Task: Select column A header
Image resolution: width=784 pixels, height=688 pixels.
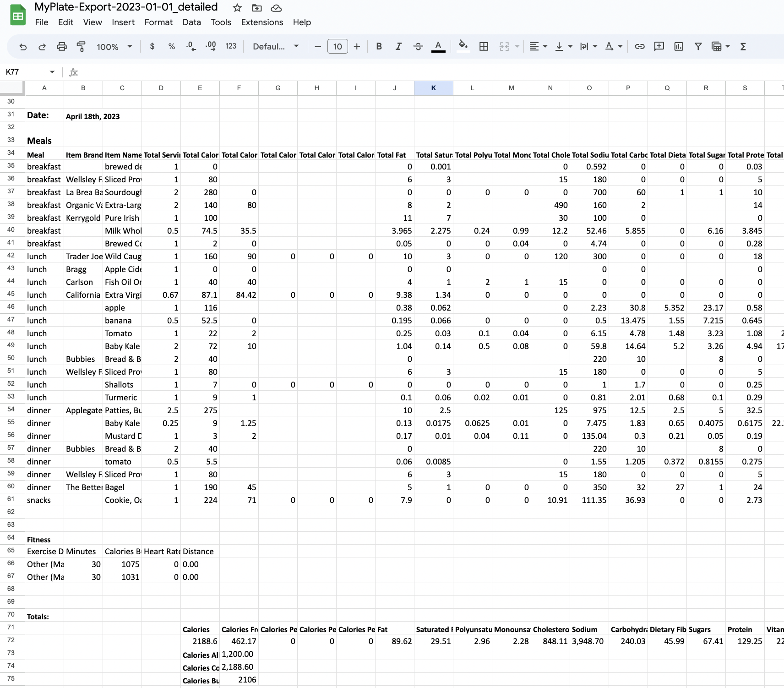Action: click(44, 88)
